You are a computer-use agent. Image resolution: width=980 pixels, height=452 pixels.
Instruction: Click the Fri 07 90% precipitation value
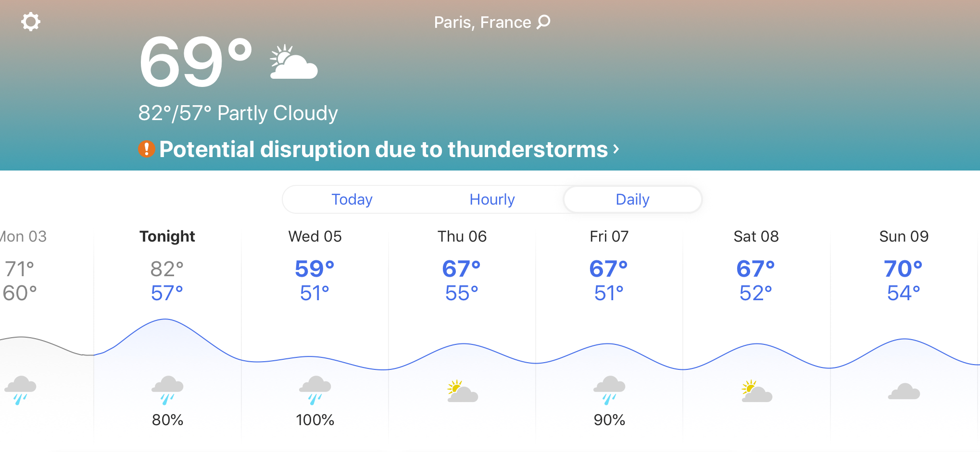[x=609, y=420]
